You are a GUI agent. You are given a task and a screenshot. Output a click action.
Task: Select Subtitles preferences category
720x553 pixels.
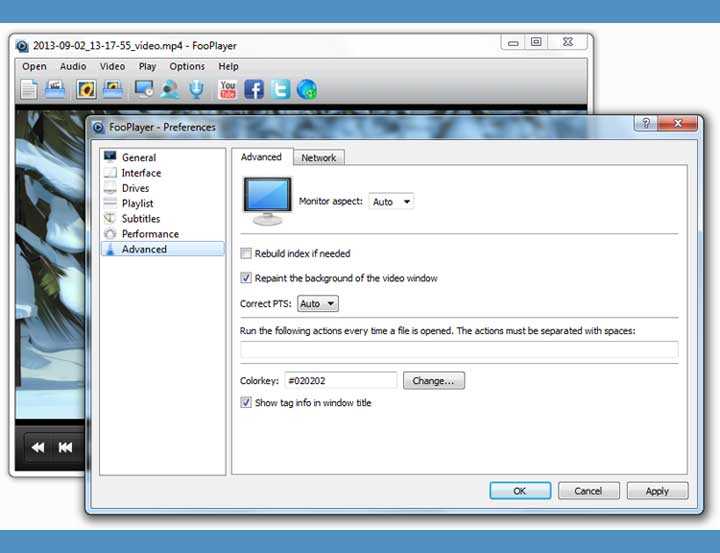163,218
